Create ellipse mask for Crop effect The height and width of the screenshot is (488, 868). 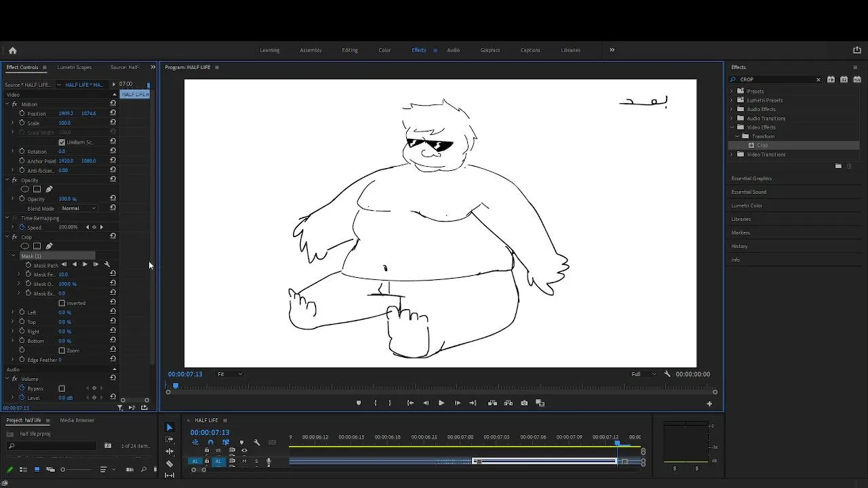[25, 246]
